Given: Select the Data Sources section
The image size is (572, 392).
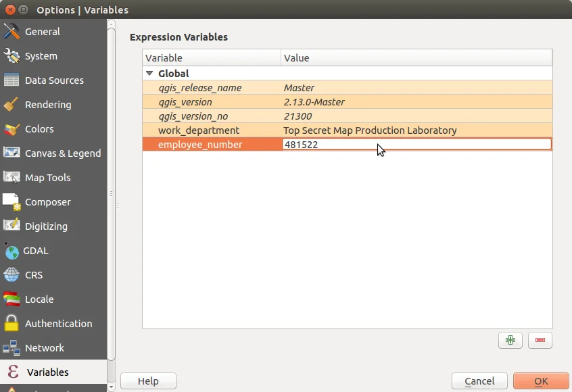Looking at the screenshot, I should (x=54, y=80).
